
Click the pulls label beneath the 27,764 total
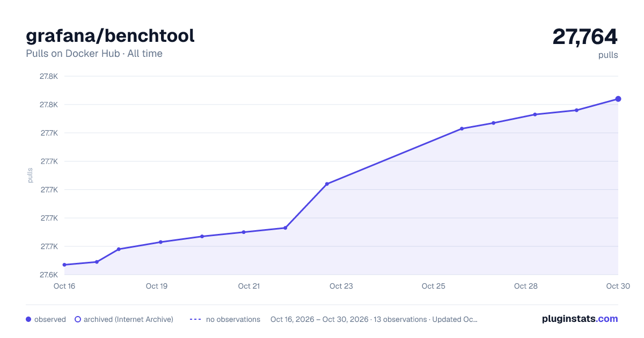coord(608,55)
